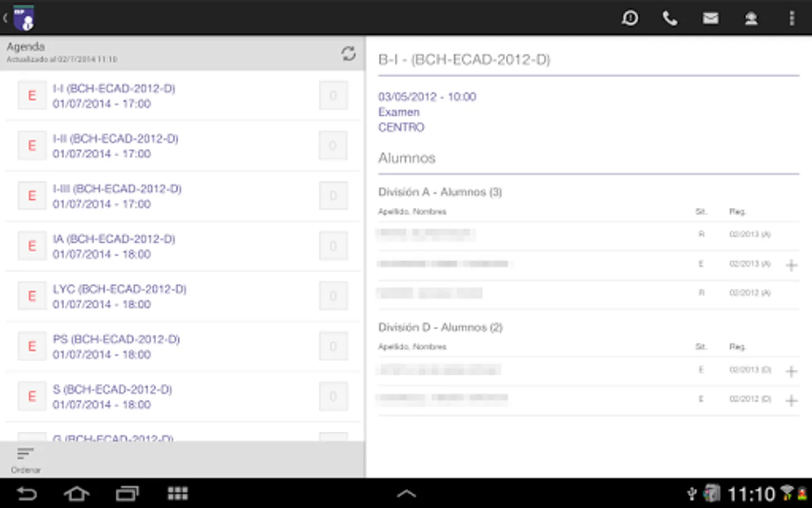Viewport: 812px width, 508px height.
Task: Click the Alumnos section heading
Action: pyautogui.click(x=407, y=158)
